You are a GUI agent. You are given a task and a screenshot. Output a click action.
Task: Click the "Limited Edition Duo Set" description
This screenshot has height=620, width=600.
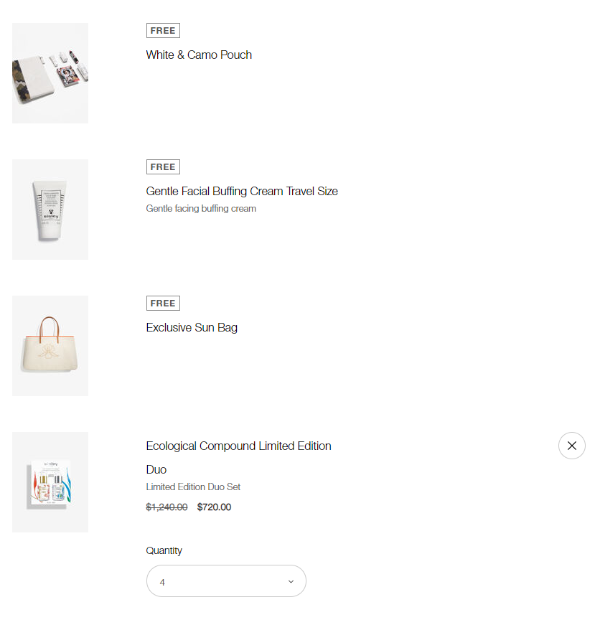(193, 487)
